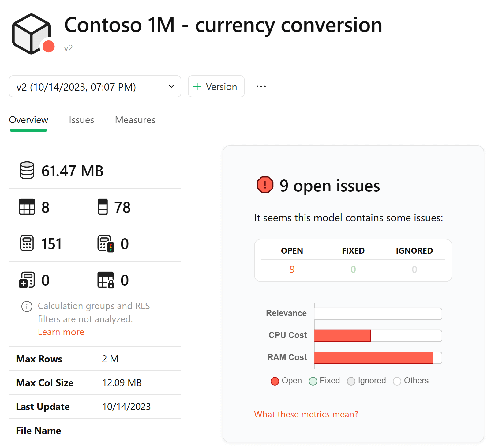Click the FIXED issues count 0

pos(353,269)
